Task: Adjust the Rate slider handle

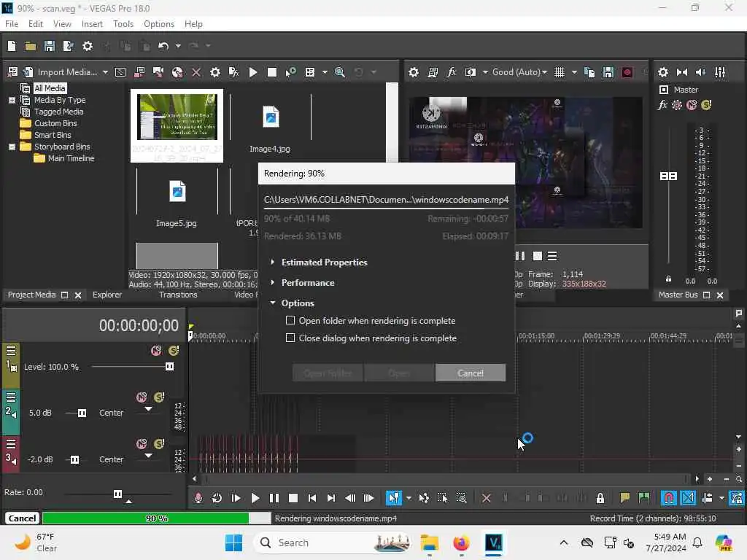Action: click(117, 494)
